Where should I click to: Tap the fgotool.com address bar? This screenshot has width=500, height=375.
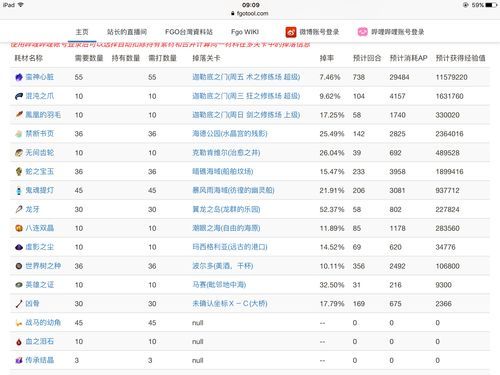[x=250, y=13]
